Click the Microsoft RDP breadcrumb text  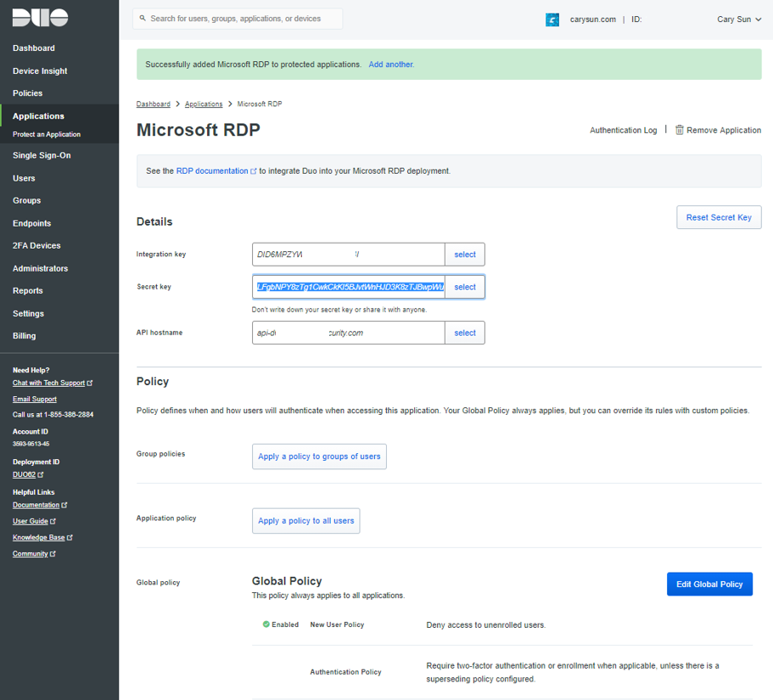point(260,104)
